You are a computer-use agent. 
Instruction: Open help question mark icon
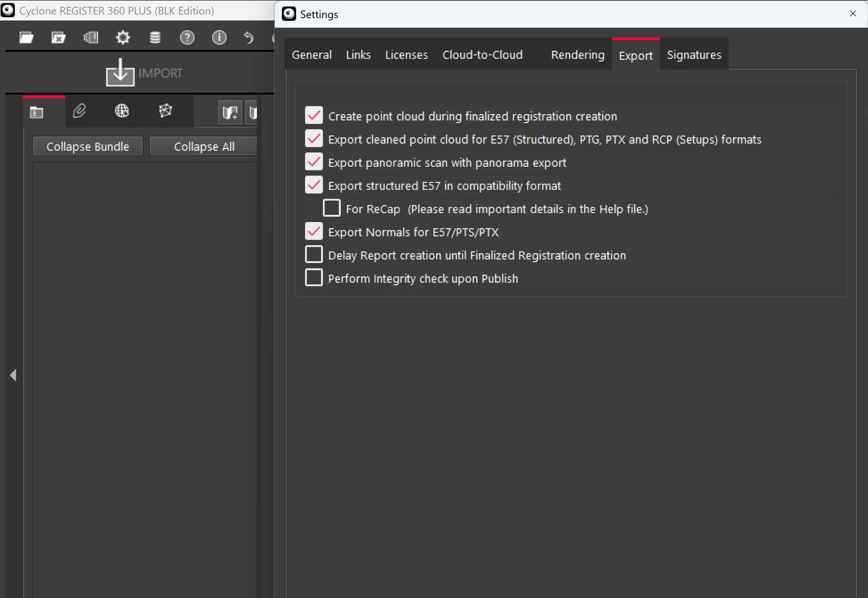187,38
